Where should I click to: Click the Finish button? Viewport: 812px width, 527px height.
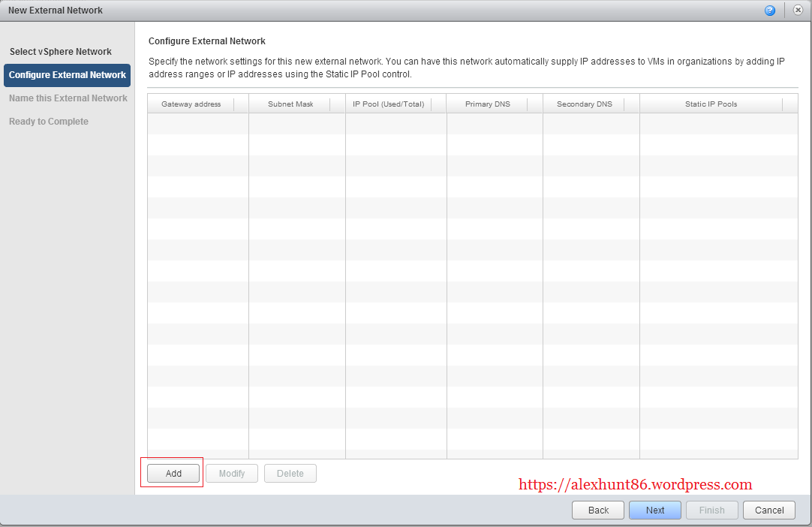712,510
